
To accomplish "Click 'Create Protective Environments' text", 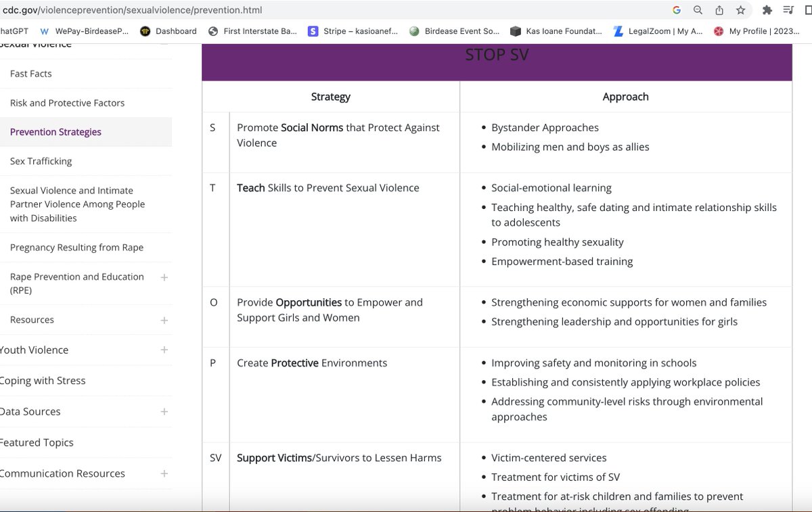I will pyautogui.click(x=312, y=363).
